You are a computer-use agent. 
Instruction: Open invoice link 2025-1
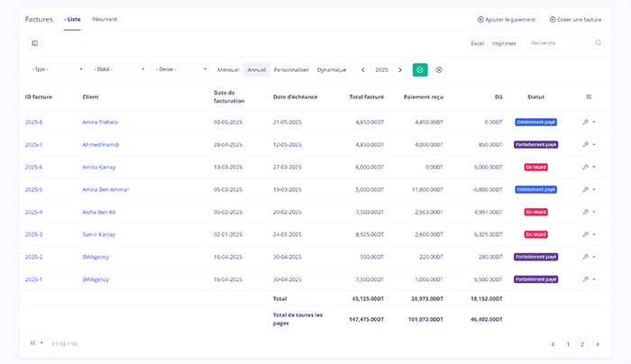pos(34,279)
